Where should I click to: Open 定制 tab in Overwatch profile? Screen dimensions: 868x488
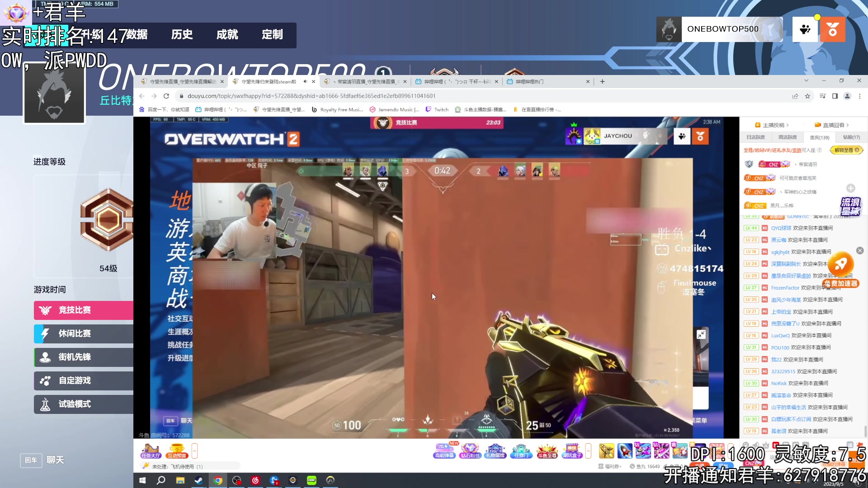pos(272,35)
